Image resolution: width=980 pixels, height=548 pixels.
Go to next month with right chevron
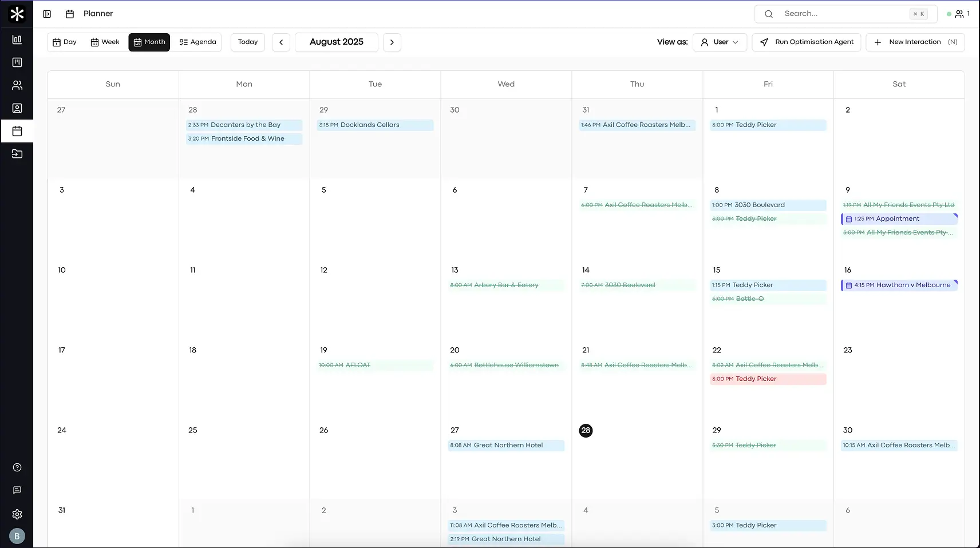(392, 42)
